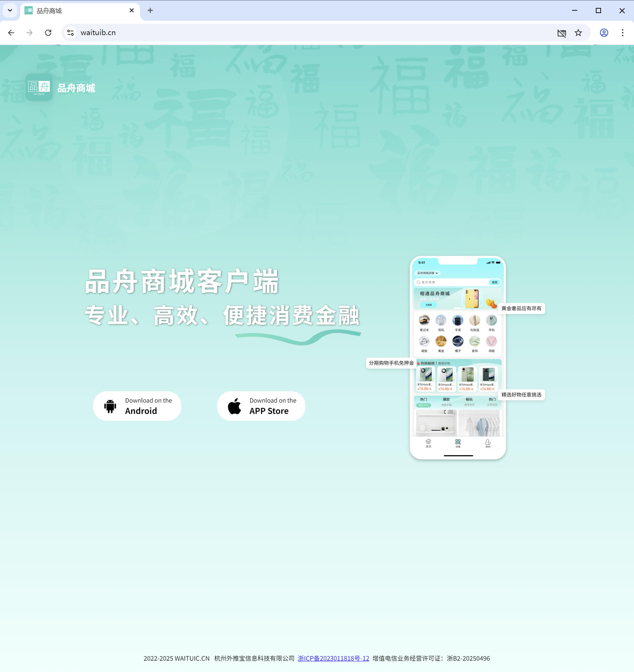Open the browser profile icon
Image resolution: width=634 pixels, height=672 pixels.
pyautogui.click(x=604, y=33)
